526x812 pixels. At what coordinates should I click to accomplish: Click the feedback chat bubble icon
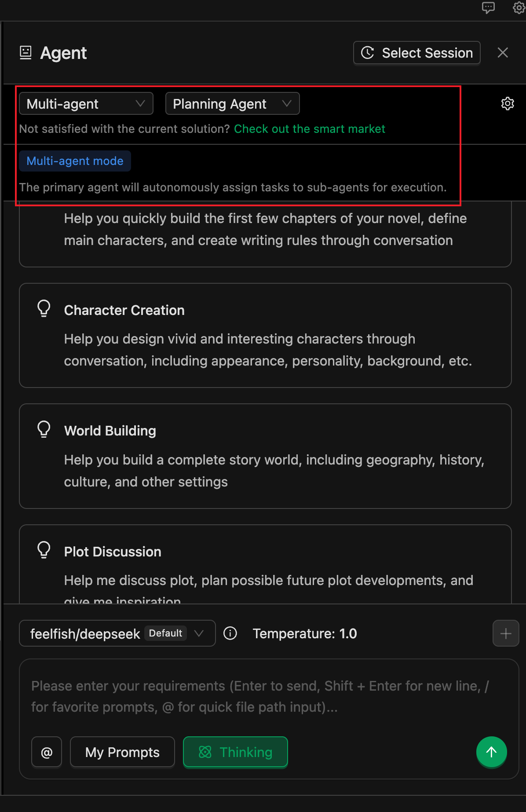click(x=488, y=7)
